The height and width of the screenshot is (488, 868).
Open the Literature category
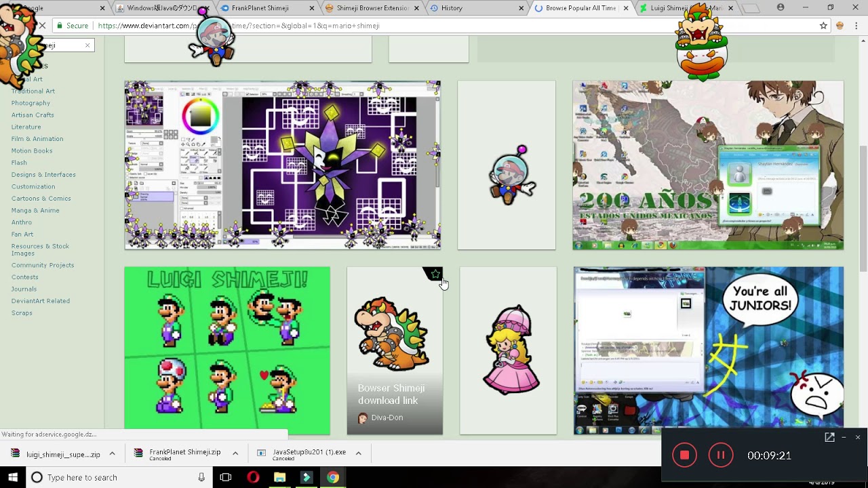coord(26,127)
